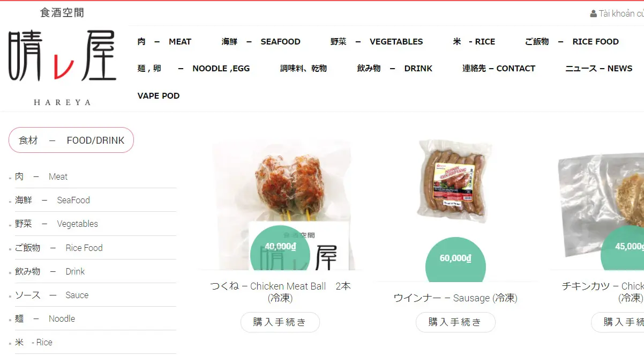Open the SEAFOOD menu item
The width and height of the screenshot is (644, 355).
[261, 41]
